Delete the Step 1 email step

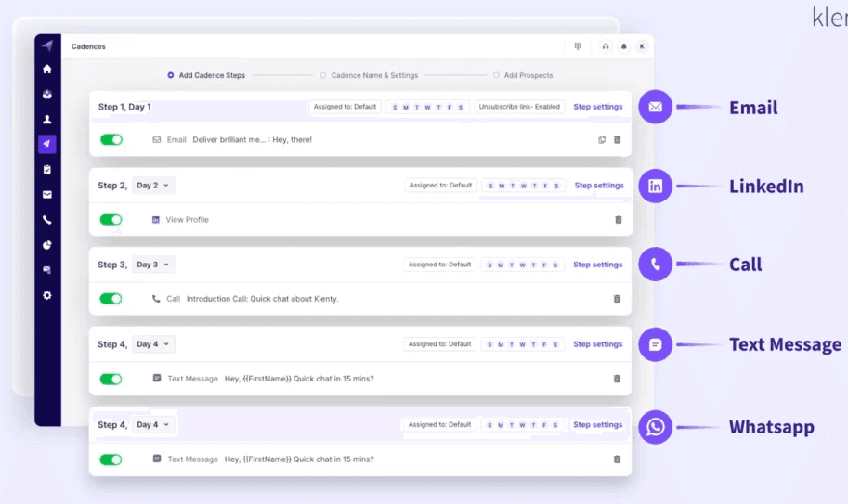click(617, 139)
